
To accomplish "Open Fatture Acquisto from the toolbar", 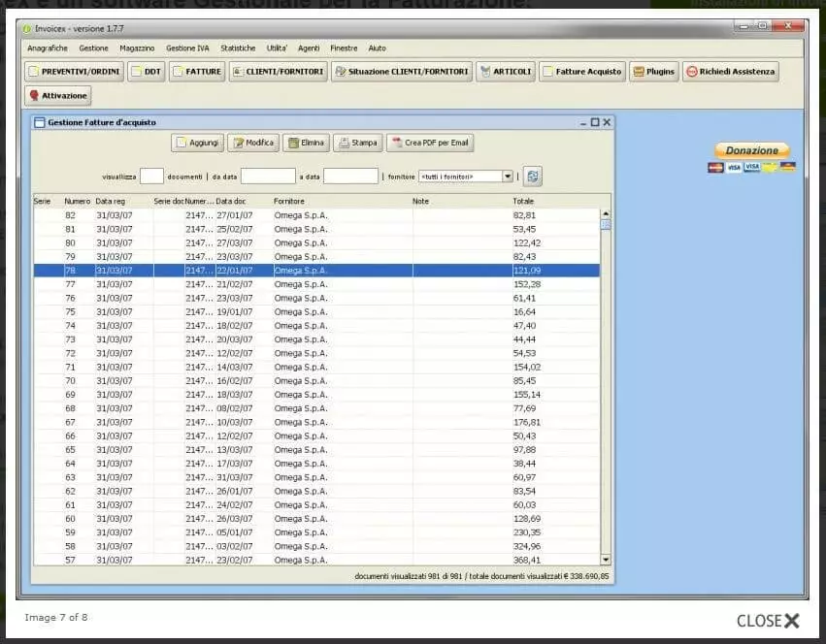I will coord(582,72).
